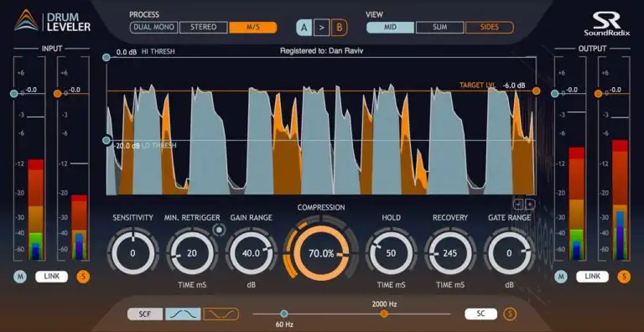This screenshot has height=332, width=644.
Task: Switch view to SIDES
Action: point(489,28)
